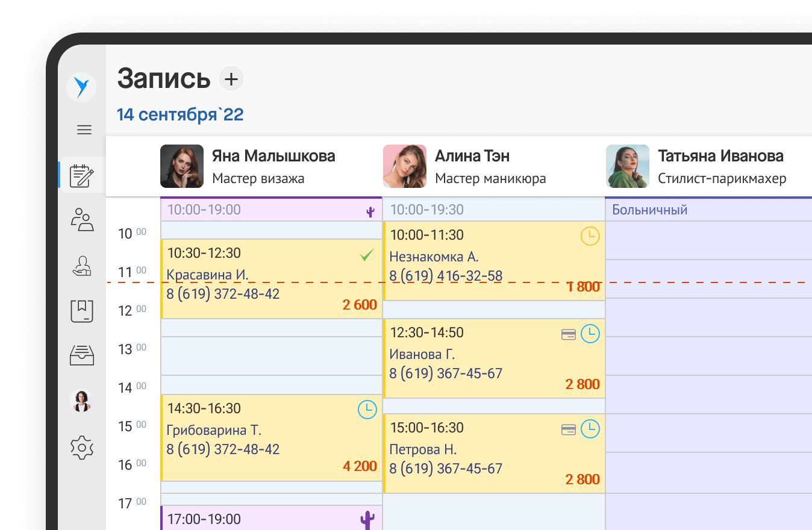The image size is (812, 530).
Task: Click yellow clock icon on Незнакомка appointment
Action: (x=590, y=236)
